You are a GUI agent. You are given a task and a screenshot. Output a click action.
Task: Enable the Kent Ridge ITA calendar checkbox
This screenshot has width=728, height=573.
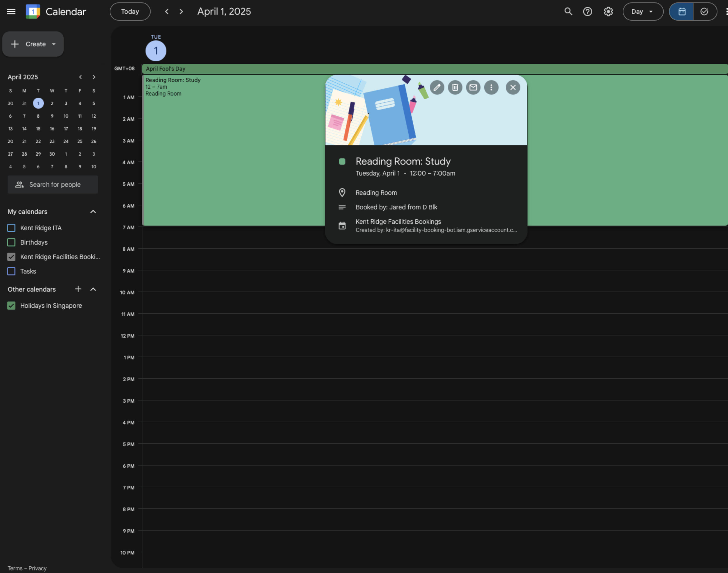tap(11, 228)
